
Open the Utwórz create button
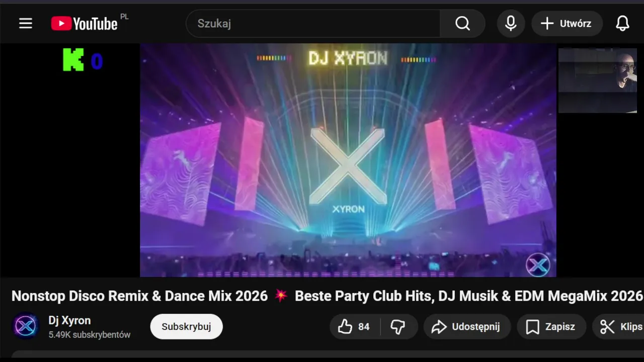[x=567, y=23]
